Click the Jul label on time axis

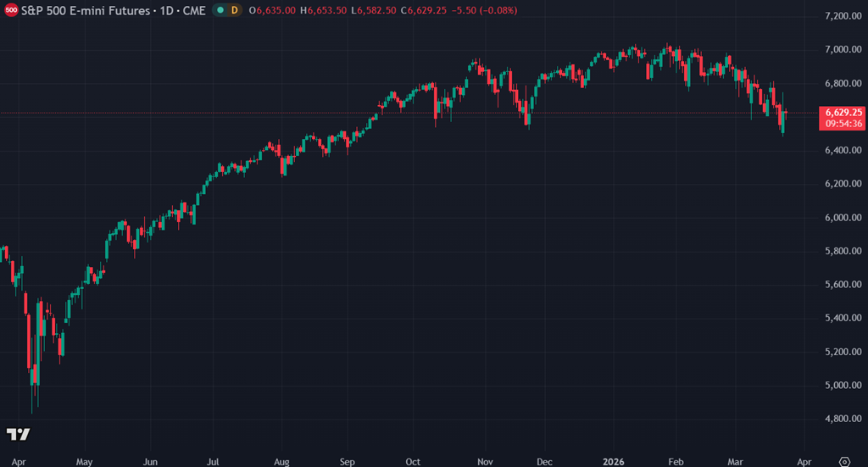214,462
